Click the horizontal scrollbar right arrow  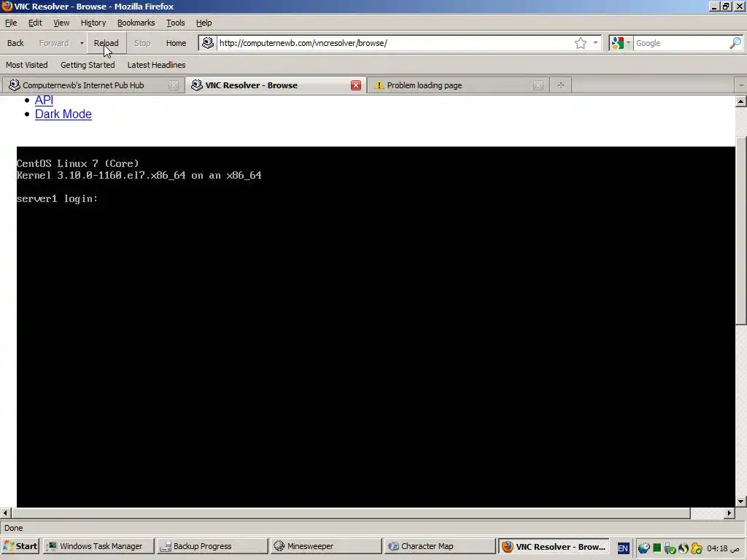[x=729, y=513]
